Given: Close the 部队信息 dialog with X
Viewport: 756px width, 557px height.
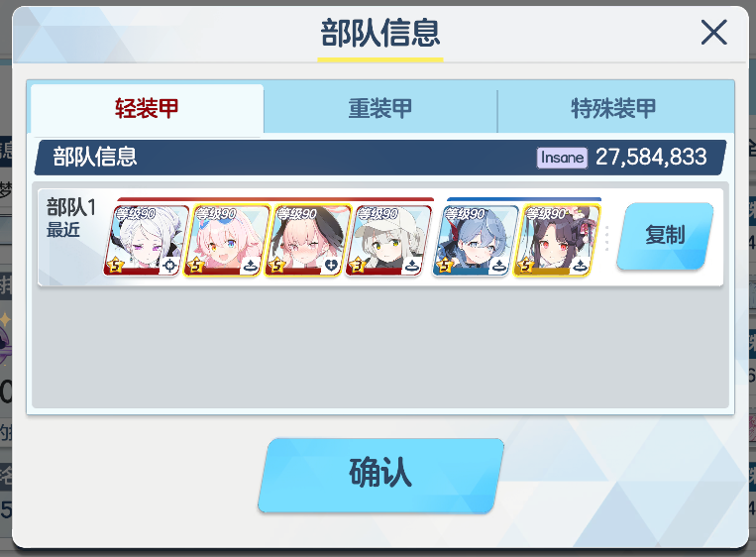Looking at the screenshot, I should 713,33.
